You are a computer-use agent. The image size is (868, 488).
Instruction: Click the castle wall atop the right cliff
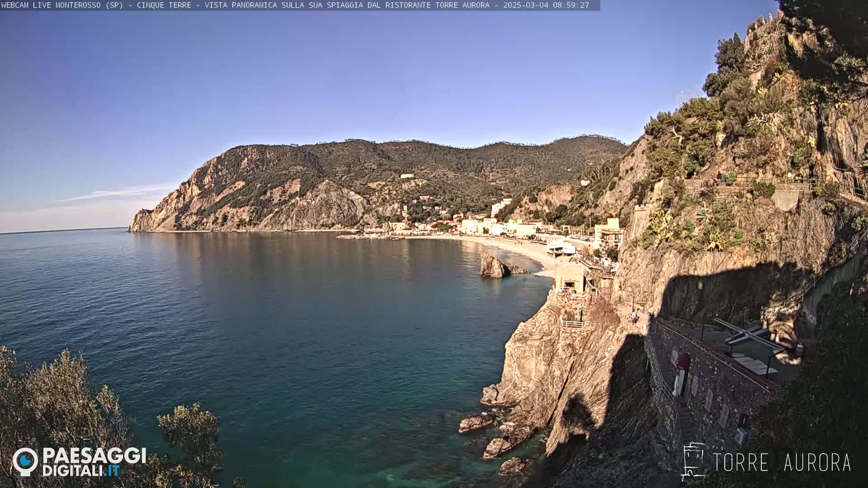pos(764,23)
